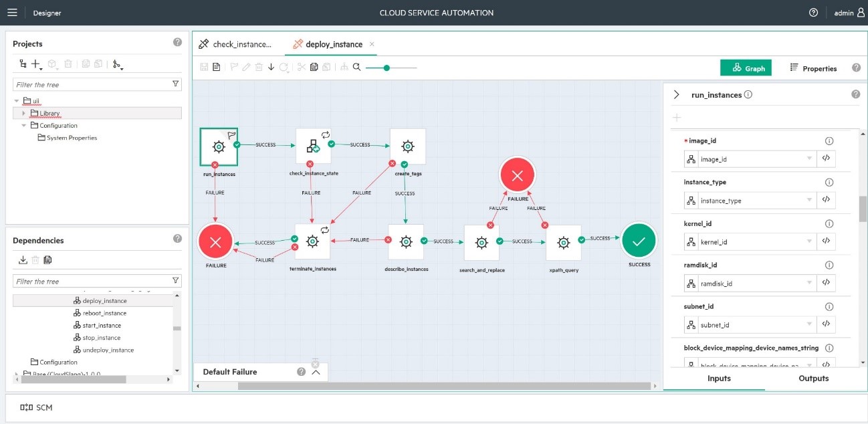Toggle expression mode for subnet_id input
The width and height of the screenshot is (868, 424).
click(826, 325)
